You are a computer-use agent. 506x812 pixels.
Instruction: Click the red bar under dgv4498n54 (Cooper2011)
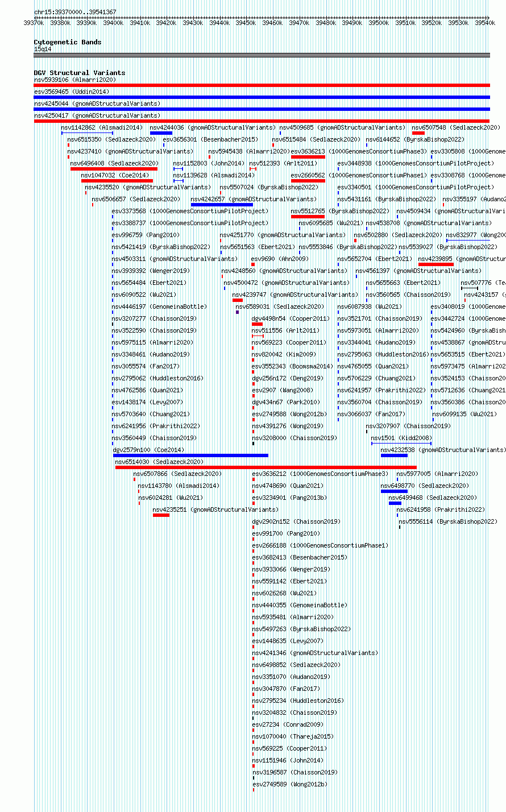[258, 324]
